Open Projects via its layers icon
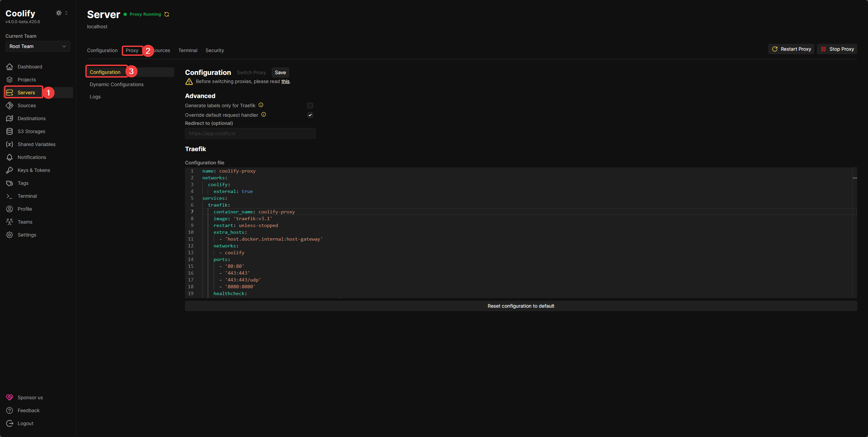The height and width of the screenshot is (437, 868). click(10, 80)
